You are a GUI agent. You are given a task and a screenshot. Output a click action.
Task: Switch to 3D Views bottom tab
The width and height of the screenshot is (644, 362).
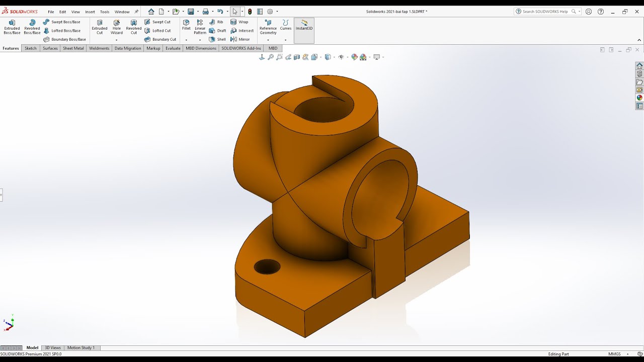53,347
